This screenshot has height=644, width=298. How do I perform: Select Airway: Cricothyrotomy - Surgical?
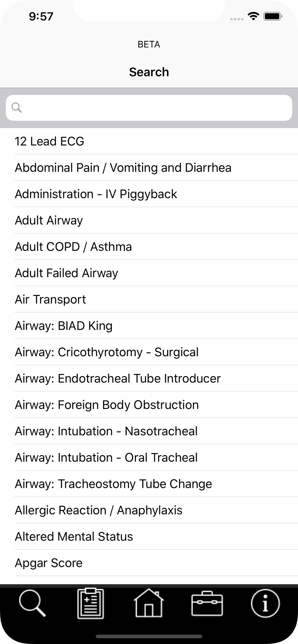149,352
